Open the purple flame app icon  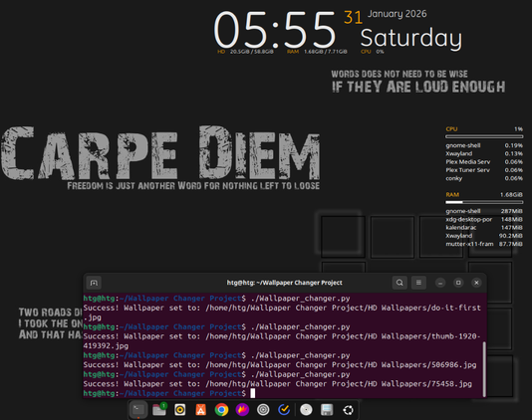coord(242,410)
